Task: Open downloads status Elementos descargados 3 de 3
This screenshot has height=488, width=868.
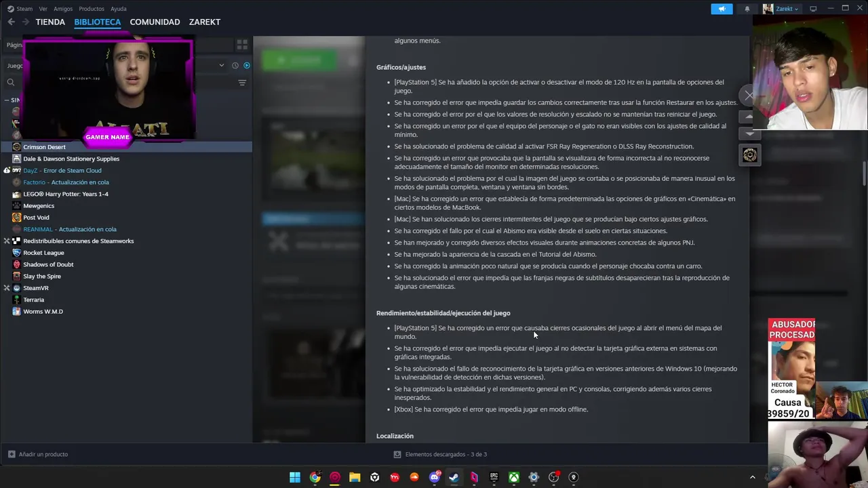Action: coord(440,454)
